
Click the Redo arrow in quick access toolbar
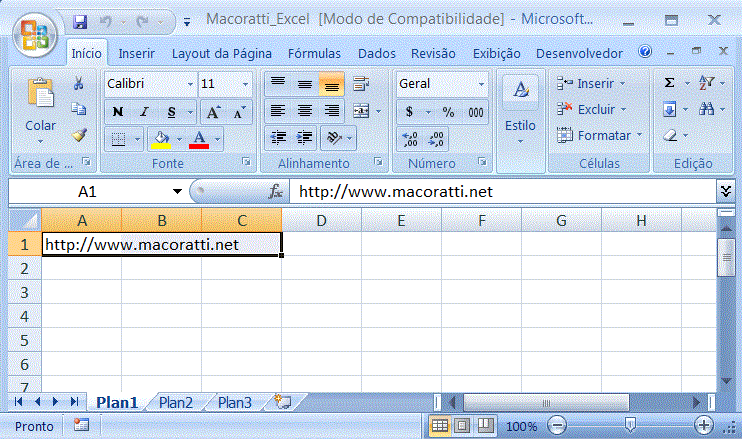[142, 22]
